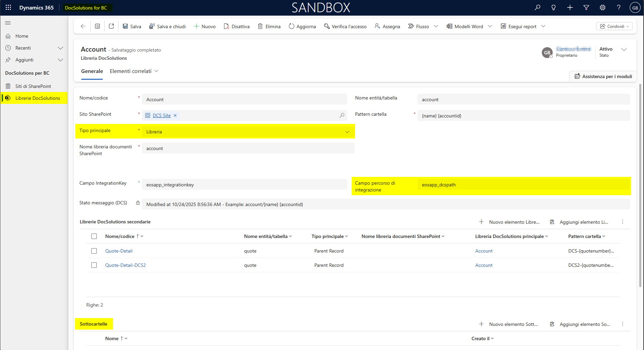Select the Quote-Detail row checkbox
644x350 pixels.
click(94, 251)
